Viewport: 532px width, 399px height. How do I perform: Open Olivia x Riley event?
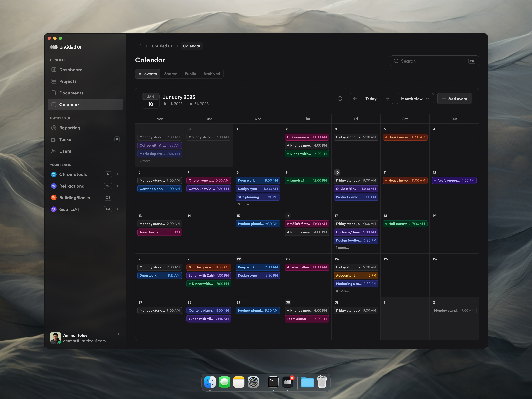tap(356, 189)
